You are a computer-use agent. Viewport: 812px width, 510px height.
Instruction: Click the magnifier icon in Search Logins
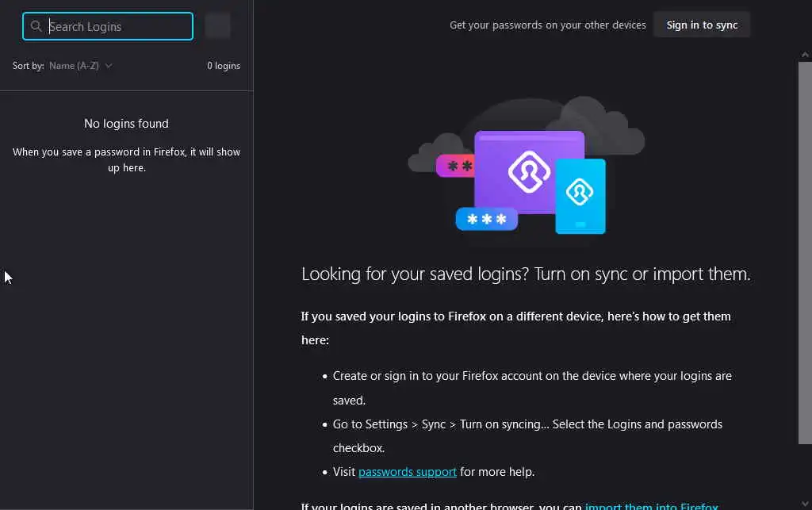coord(36,26)
